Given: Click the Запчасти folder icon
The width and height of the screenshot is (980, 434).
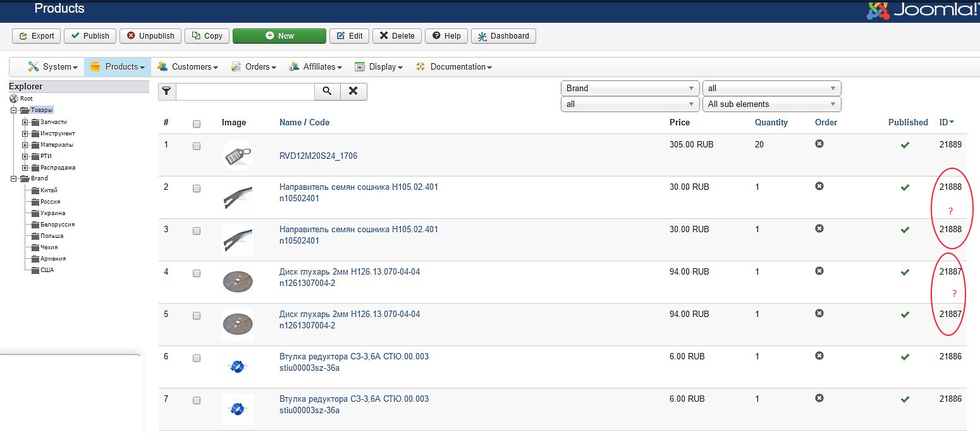Looking at the screenshot, I should (x=35, y=122).
